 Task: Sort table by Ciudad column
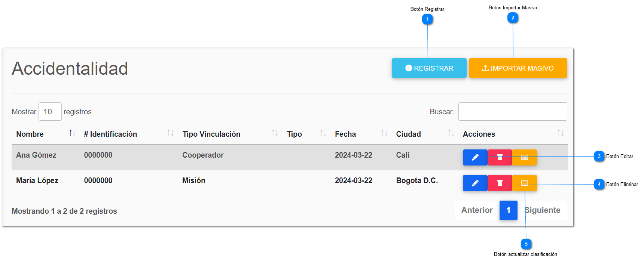coord(408,134)
